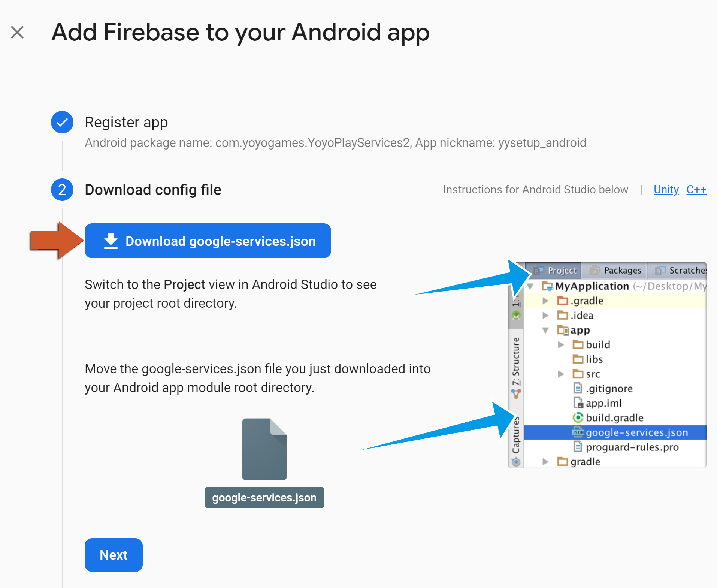
Task: Expand the build folder arrow
Action: point(561,345)
